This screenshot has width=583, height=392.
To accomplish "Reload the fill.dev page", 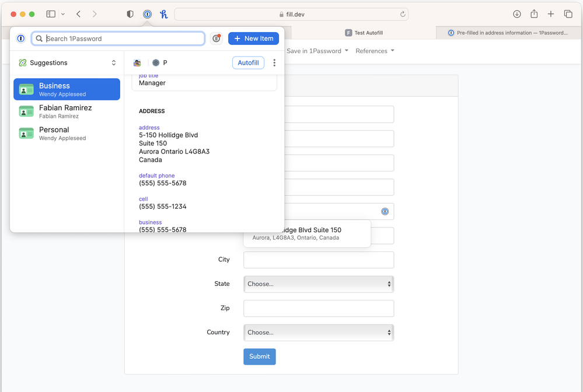I will (403, 14).
